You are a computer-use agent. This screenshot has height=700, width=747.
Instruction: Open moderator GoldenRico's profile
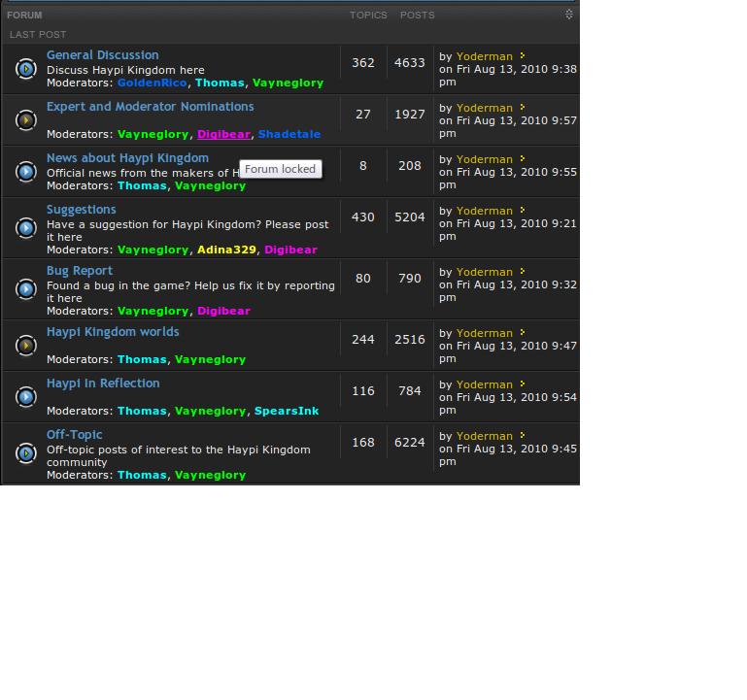coord(152,83)
